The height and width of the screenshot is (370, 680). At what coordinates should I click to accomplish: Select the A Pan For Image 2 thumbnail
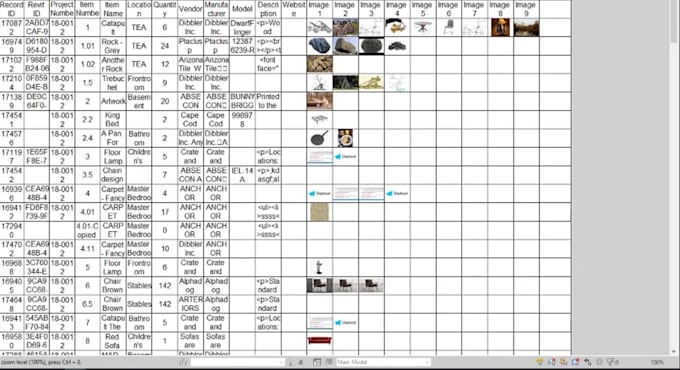pos(345,138)
